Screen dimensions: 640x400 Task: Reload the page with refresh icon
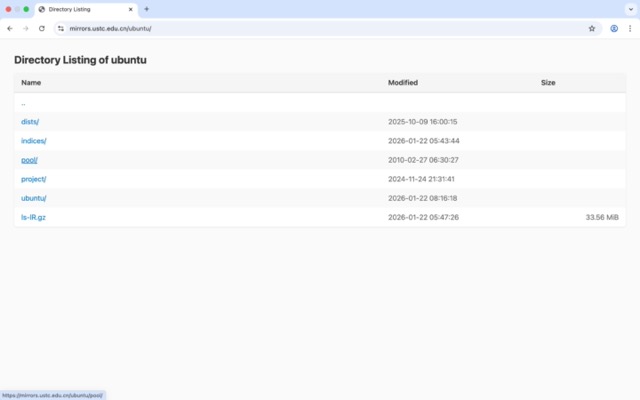point(42,29)
